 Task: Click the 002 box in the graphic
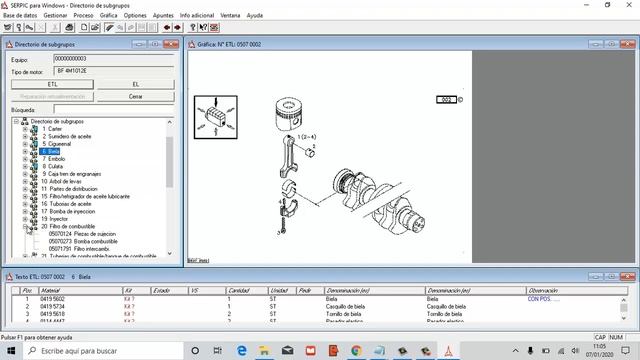point(447,100)
